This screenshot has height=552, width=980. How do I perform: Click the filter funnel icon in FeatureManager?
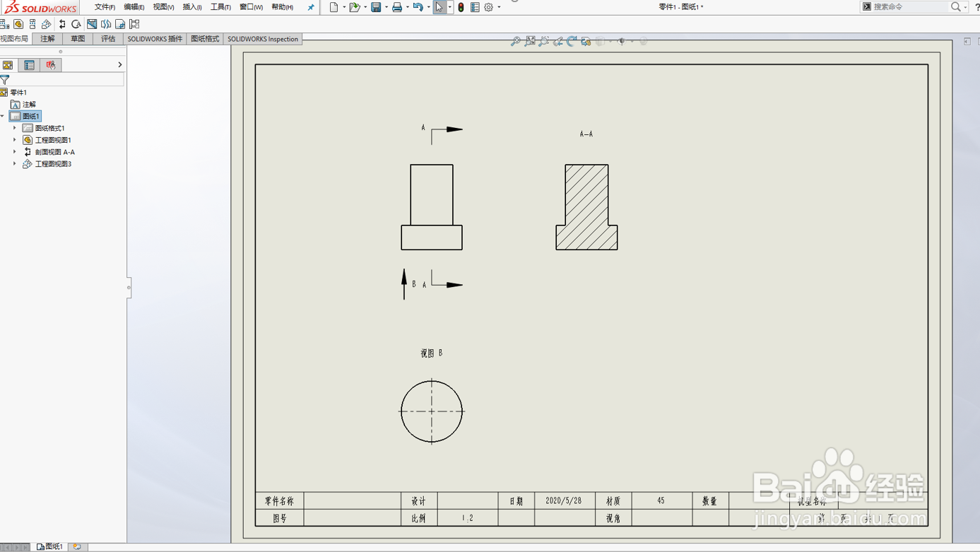click(x=5, y=79)
